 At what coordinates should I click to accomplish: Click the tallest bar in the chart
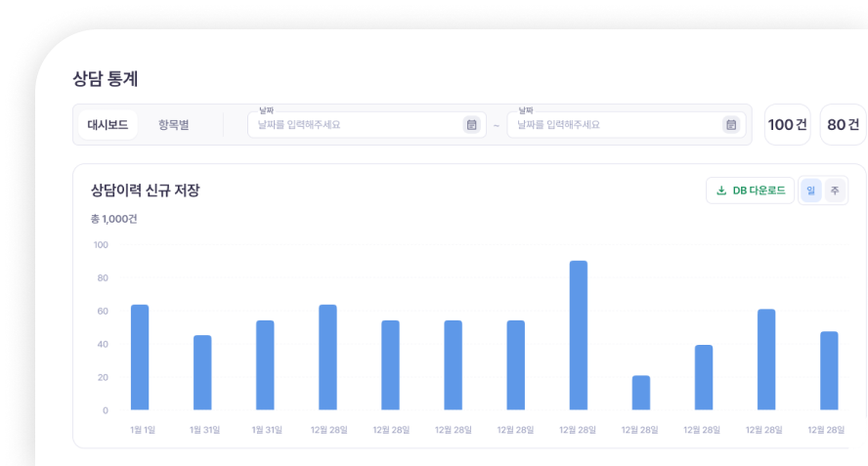click(579, 335)
